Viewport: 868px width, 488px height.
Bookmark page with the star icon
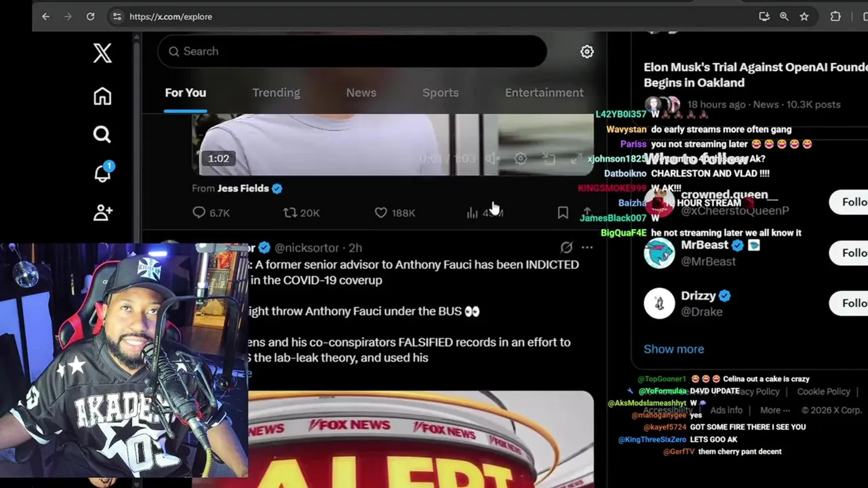(804, 16)
